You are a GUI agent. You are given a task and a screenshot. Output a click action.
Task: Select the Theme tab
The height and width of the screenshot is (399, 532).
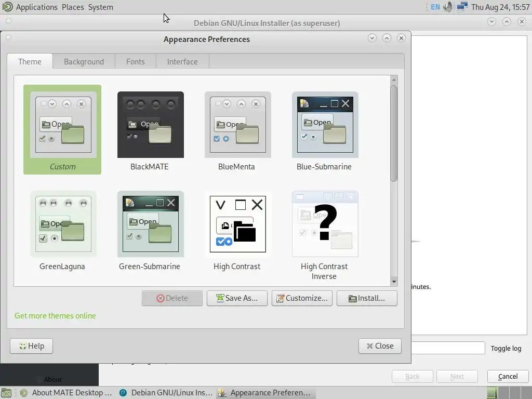coord(30,61)
